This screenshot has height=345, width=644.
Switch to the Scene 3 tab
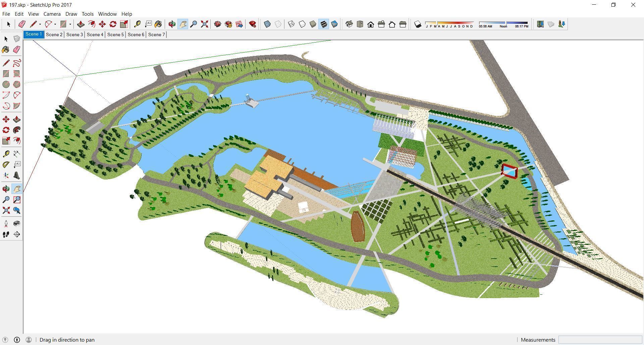pyautogui.click(x=74, y=34)
